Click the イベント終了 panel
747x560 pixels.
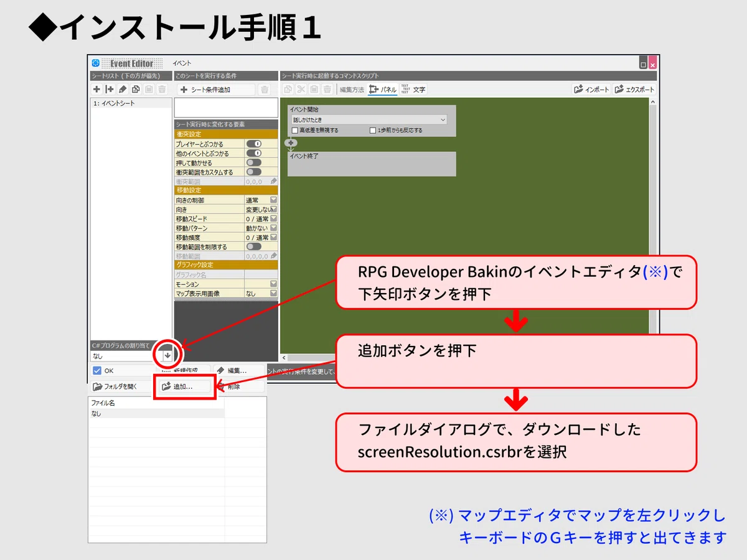coord(372,164)
